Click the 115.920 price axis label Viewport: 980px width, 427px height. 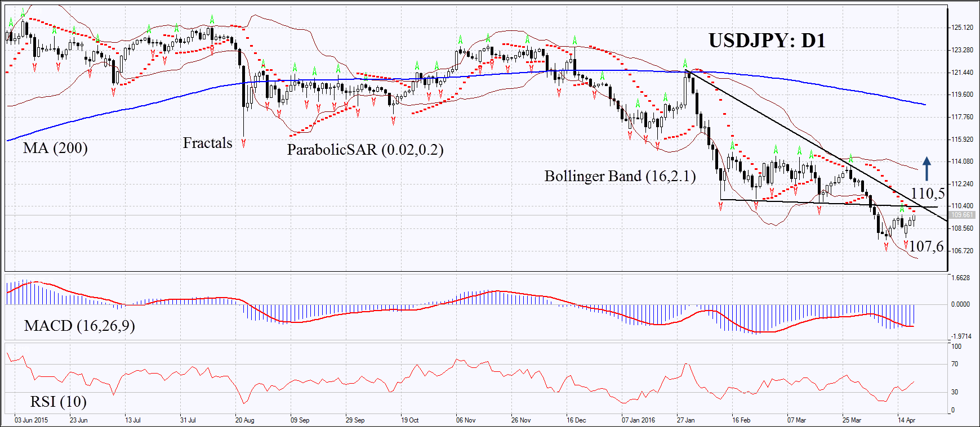962,140
